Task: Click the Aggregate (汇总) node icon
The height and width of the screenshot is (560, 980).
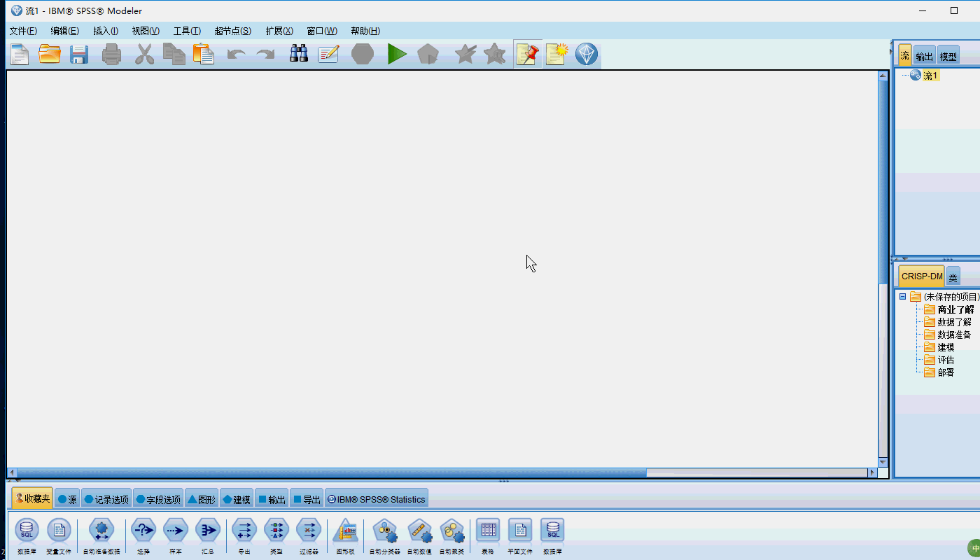Action: coord(208,531)
